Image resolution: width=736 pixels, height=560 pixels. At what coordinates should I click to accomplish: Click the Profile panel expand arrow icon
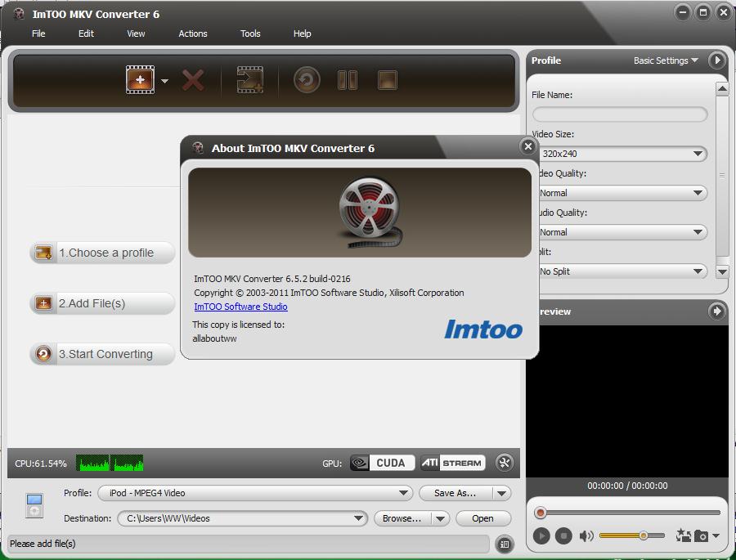pyautogui.click(x=716, y=60)
